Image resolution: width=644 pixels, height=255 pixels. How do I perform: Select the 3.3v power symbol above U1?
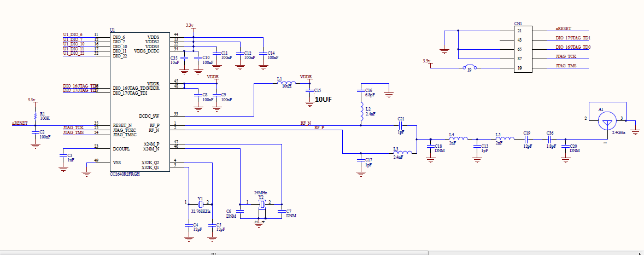(x=191, y=27)
